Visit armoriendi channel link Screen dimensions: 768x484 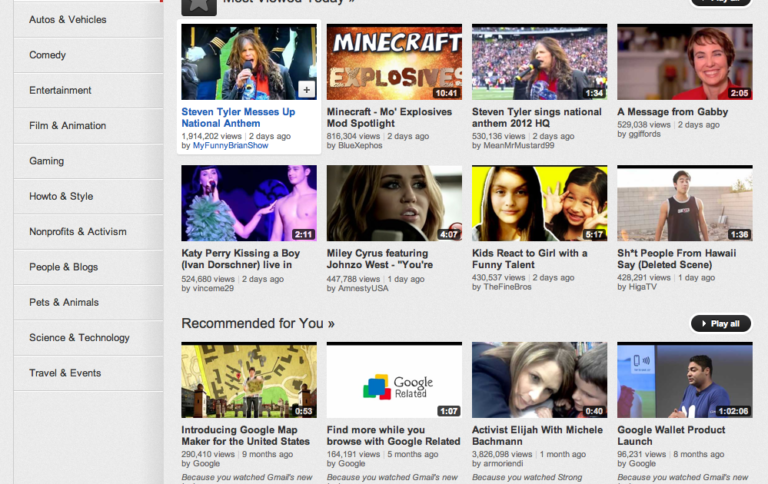tap(503, 463)
